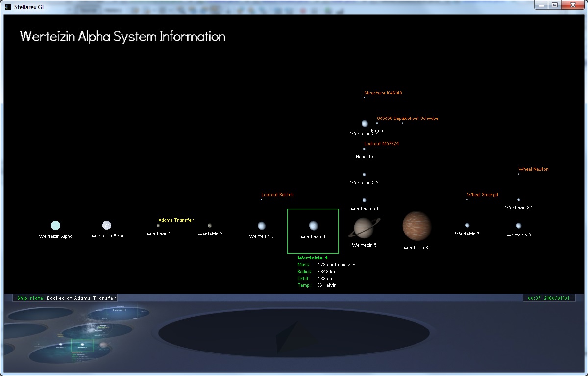
Task: Select the Structure K46148 station
Action: point(383,93)
